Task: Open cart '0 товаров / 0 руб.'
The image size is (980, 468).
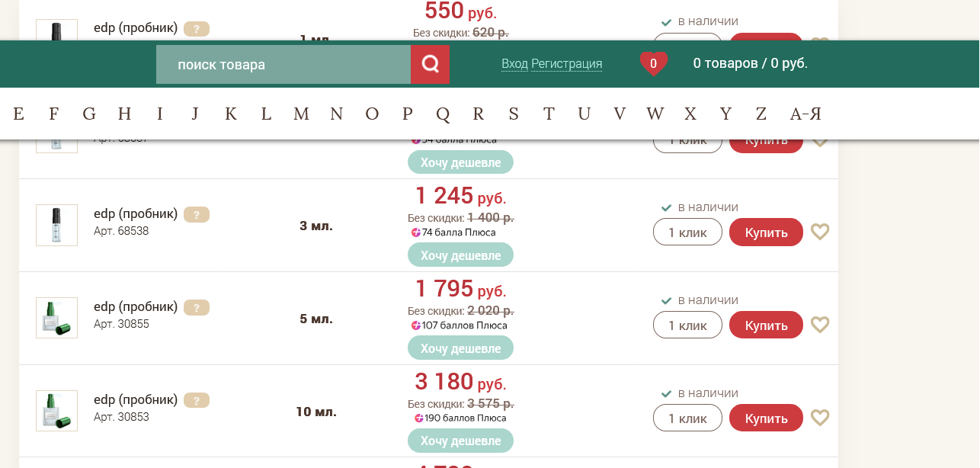Action: click(x=750, y=63)
